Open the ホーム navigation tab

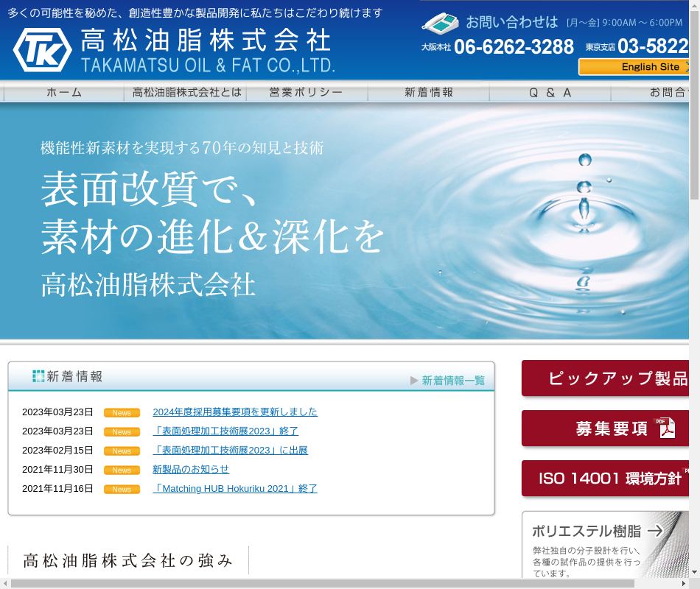coord(64,93)
